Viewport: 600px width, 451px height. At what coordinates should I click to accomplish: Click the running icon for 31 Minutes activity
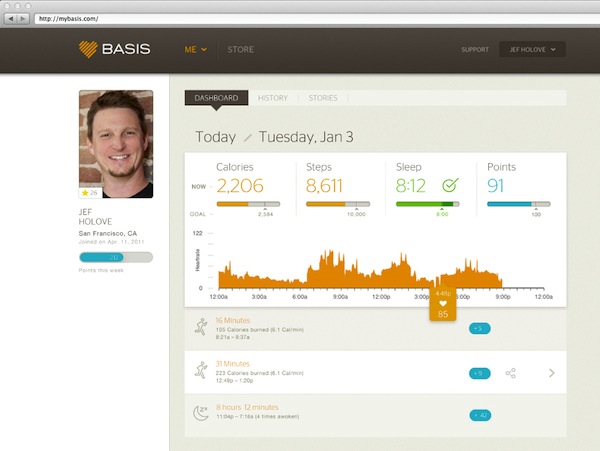(201, 370)
